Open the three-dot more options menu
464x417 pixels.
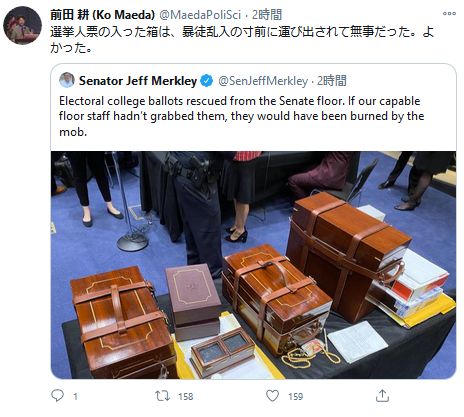[x=449, y=14]
